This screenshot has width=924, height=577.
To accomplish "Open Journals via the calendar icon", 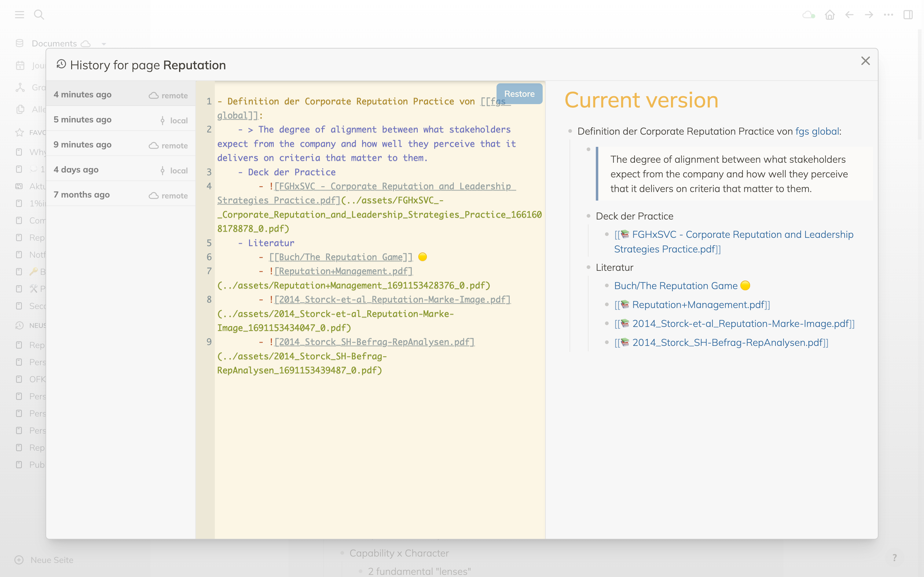I will 20,65.
